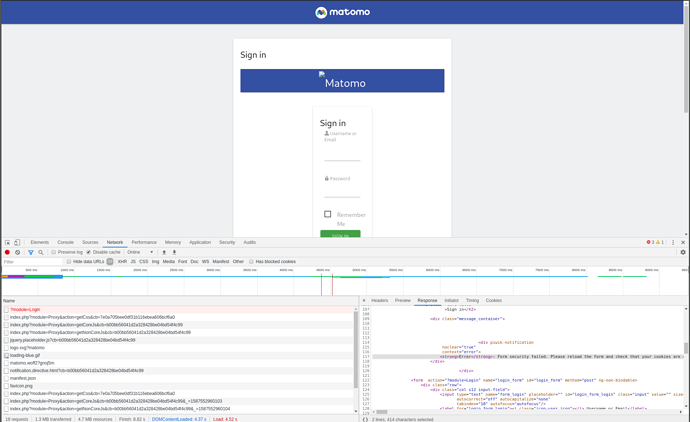The width and height of the screenshot is (690, 422).
Task: Click the broken Matomo image banner
Action: pos(342,81)
